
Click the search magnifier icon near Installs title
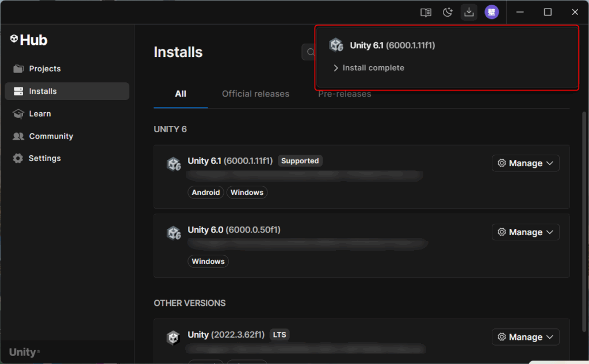(311, 52)
